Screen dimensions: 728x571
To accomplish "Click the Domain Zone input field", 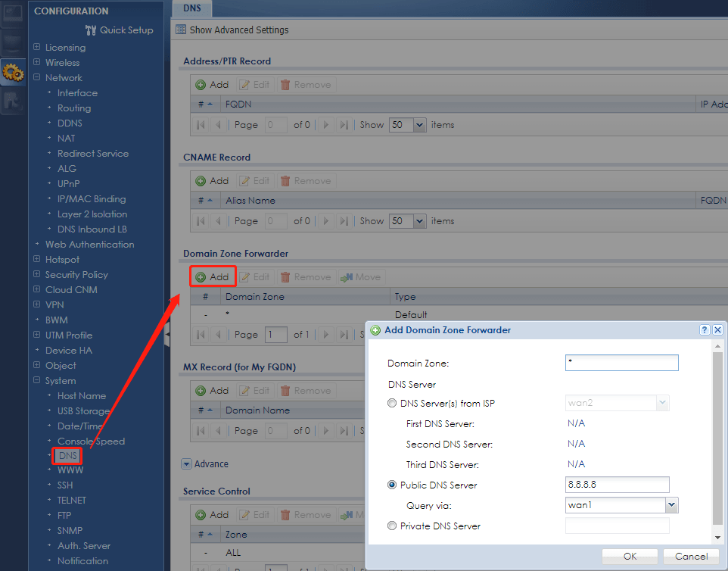I will [622, 363].
